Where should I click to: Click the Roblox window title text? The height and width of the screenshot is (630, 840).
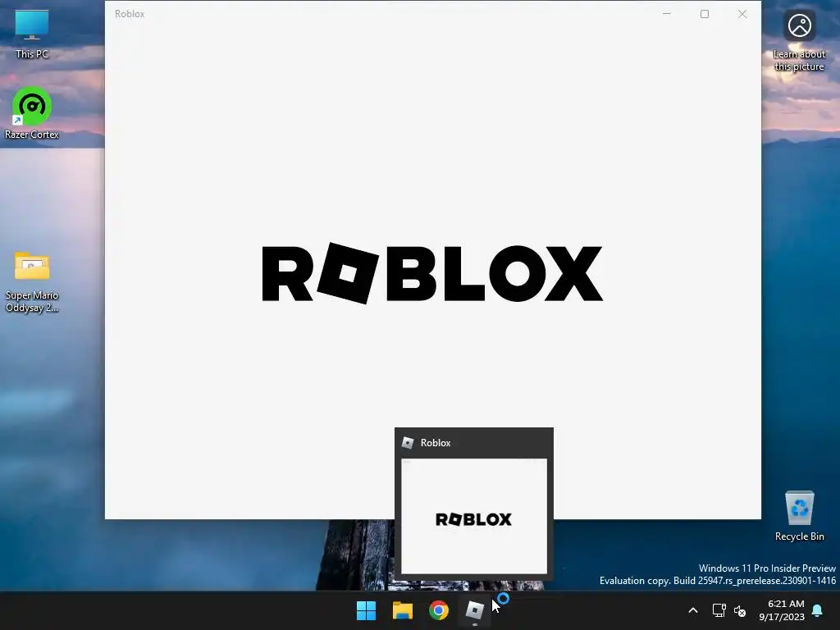click(130, 14)
